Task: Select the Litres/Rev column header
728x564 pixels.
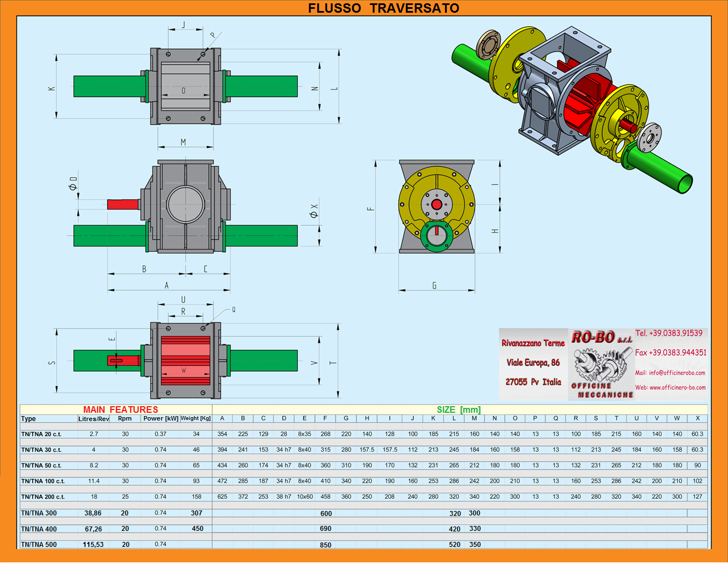Action: 94,419
